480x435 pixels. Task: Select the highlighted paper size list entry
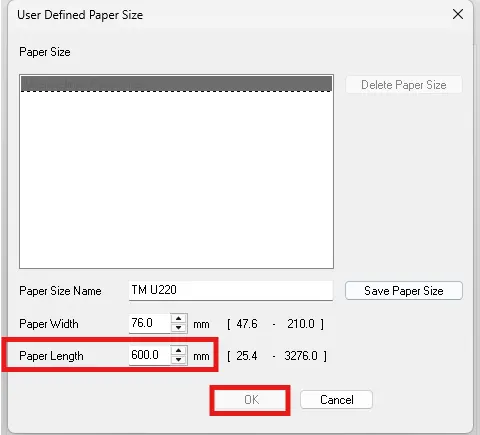click(x=176, y=84)
